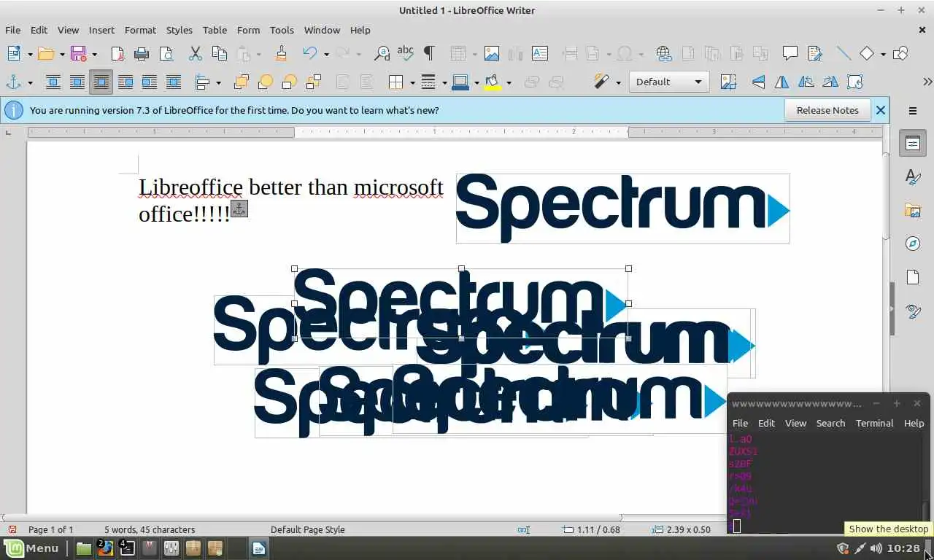The image size is (934, 560).
Task: Open Undo history dropdown arrow
Action: tap(326, 54)
